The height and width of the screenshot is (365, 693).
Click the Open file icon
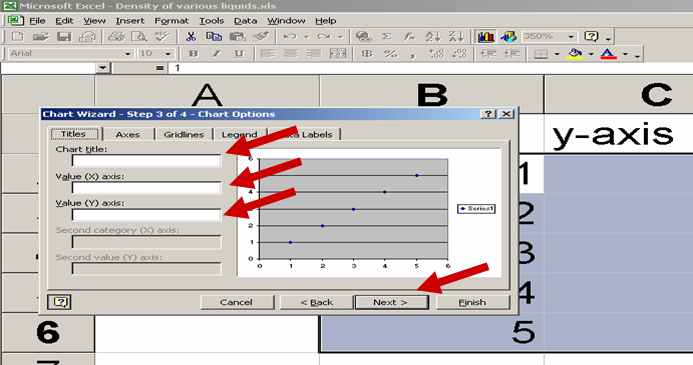coord(41,37)
